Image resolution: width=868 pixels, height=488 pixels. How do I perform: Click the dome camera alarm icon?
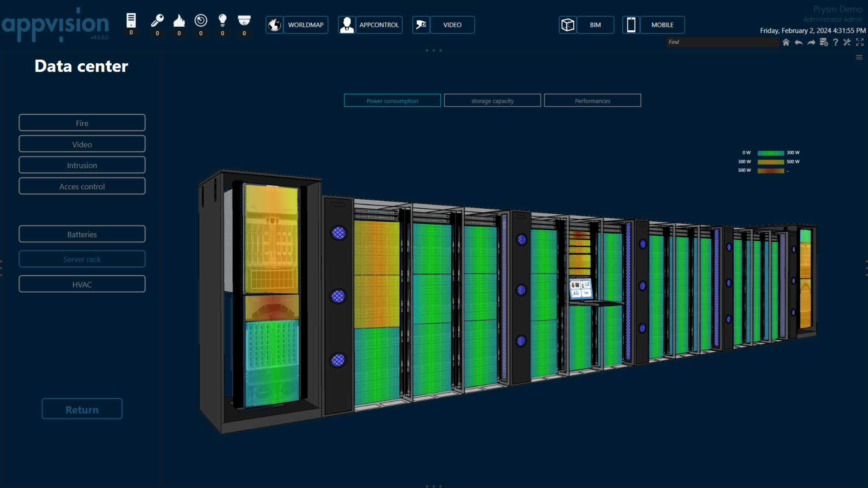pyautogui.click(x=244, y=20)
